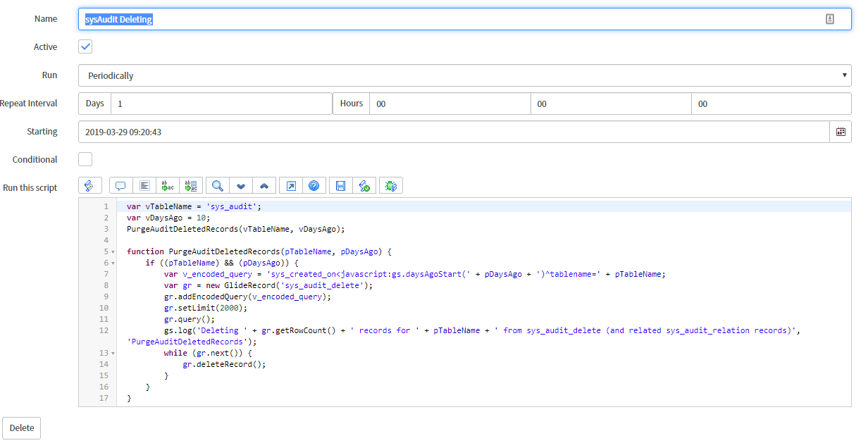Click the function PurgeAuditDeletedRecords declaration line
868x443 pixels.
click(x=259, y=251)
